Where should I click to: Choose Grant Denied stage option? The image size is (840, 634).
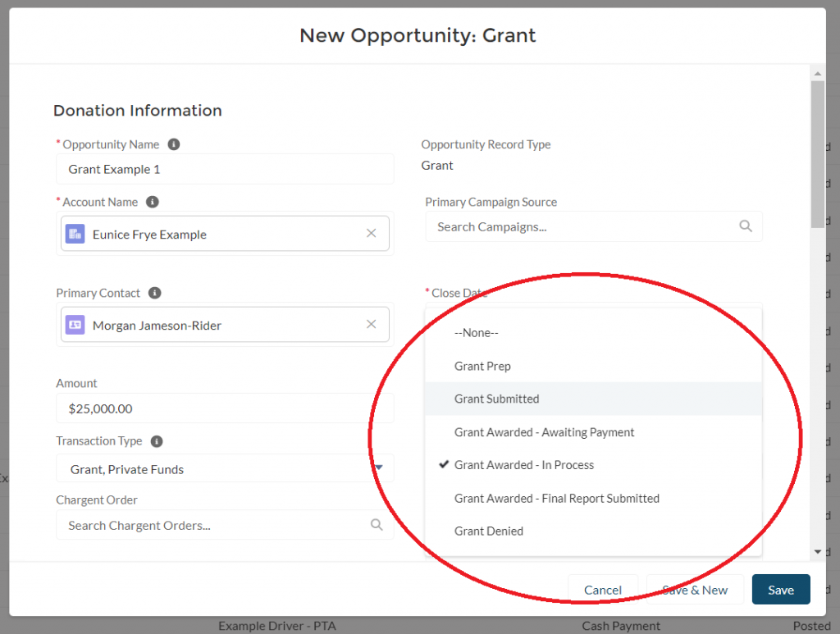click(488, 531)
